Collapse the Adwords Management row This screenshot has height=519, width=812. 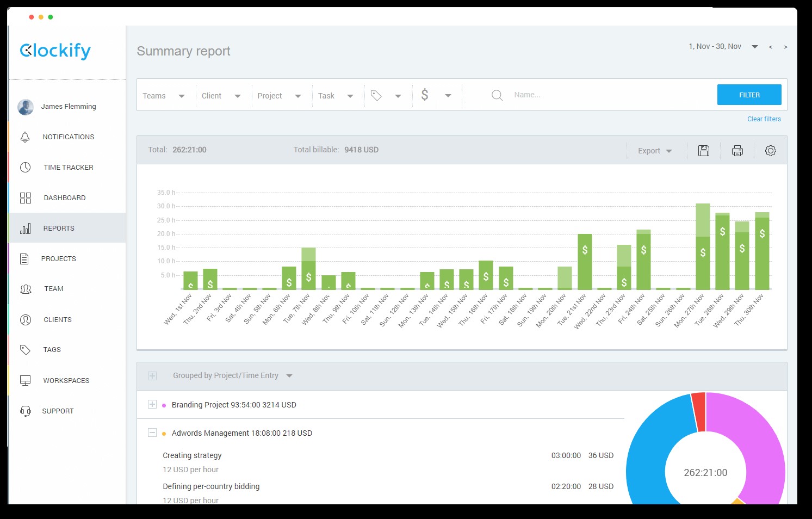pyautogui.click(x=152, y=432)
